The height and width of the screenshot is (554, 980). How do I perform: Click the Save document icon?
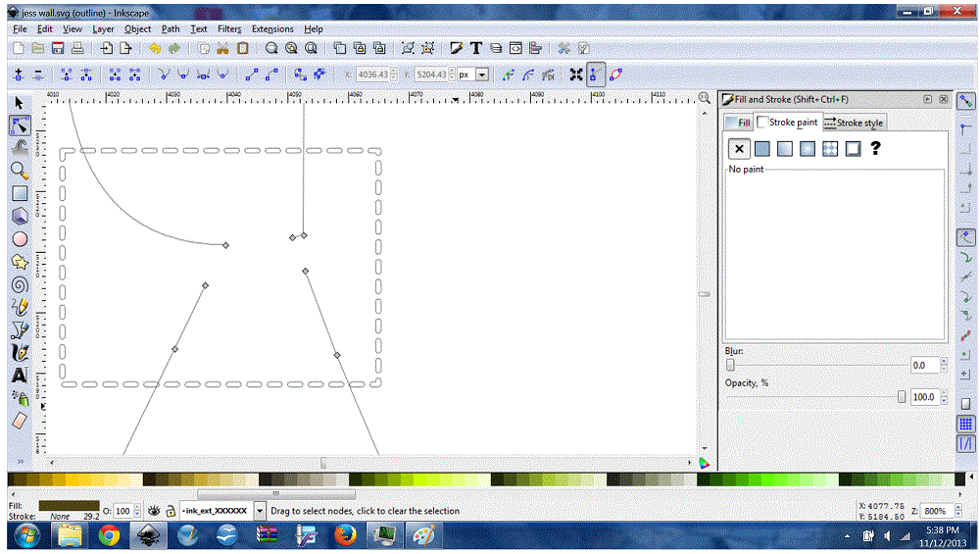click(x=58, y=48)
